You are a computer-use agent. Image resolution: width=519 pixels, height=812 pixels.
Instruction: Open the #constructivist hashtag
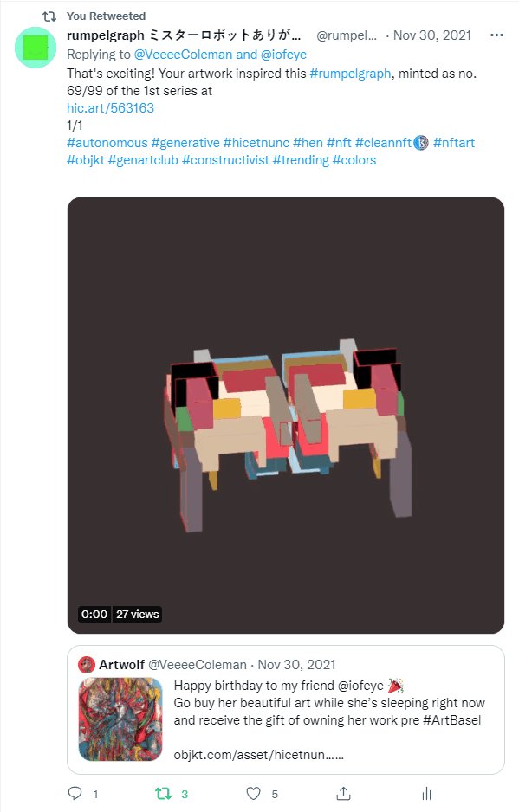point(225,160)
